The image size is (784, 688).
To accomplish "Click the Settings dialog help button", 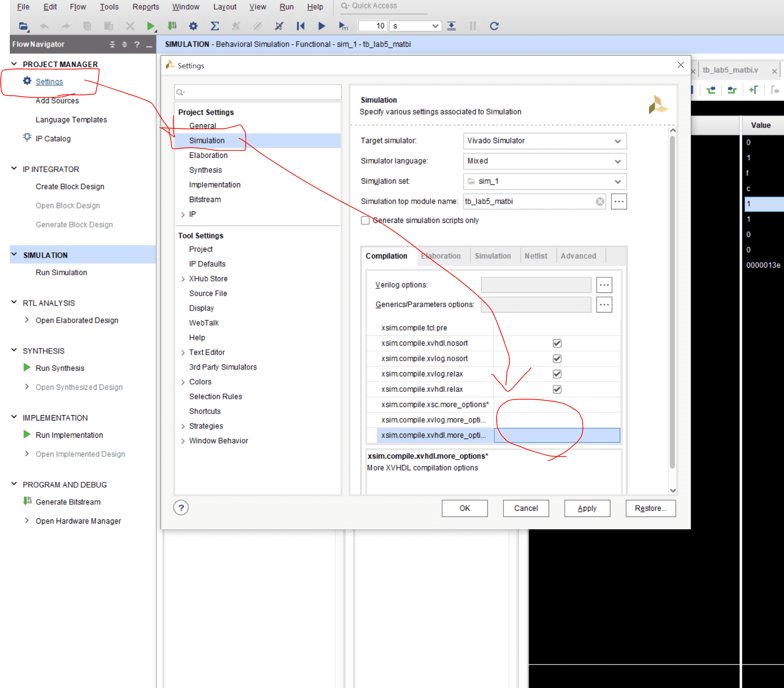I will tap(181, 508).
